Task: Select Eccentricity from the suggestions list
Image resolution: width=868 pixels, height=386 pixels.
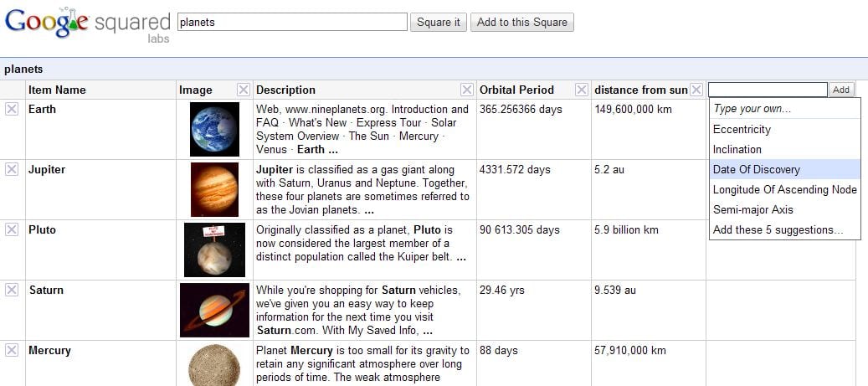Action: pyautogui.click(x=742, y=130)
